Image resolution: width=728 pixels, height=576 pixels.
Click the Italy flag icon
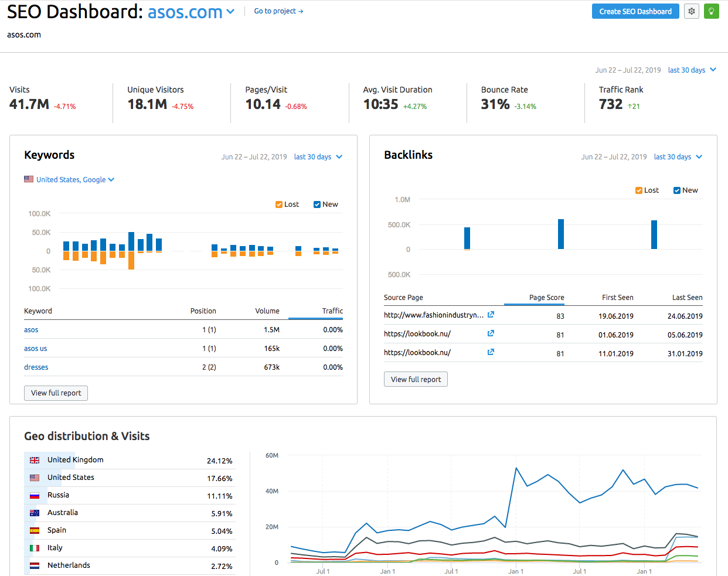[x=35, y=548]
